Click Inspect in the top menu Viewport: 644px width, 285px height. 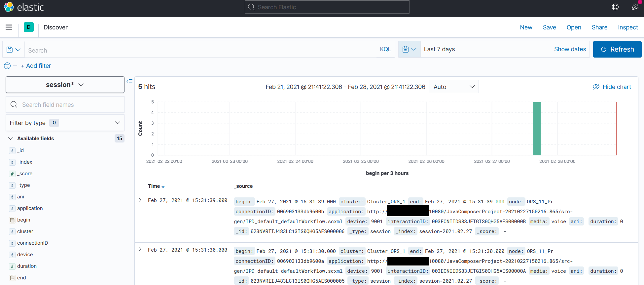(627, 27)
